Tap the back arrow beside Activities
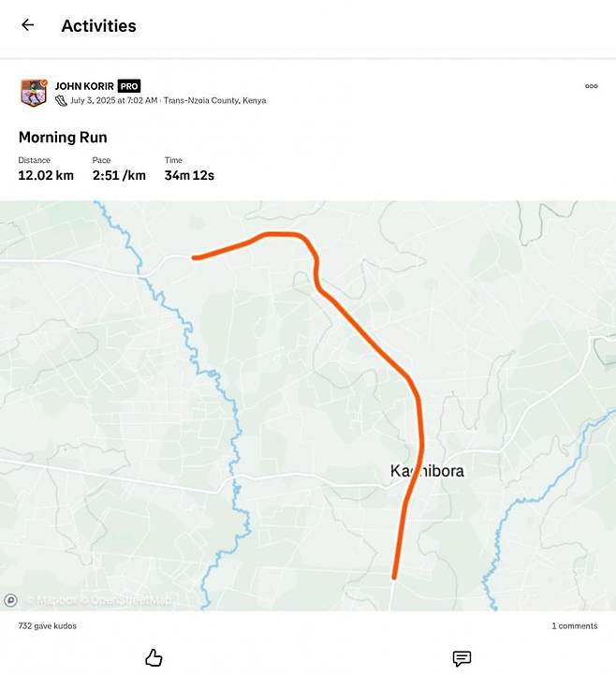Viewport: 616px width, 676px height. [27, 25]
